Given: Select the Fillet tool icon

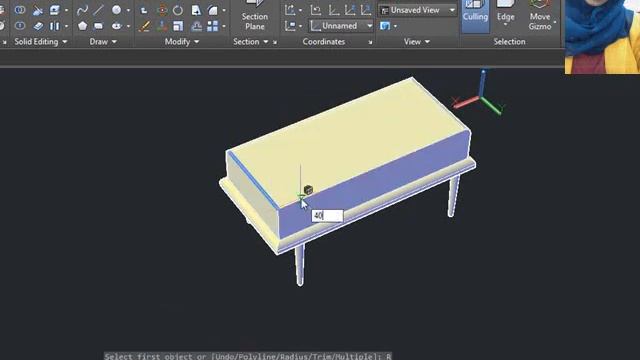Looking at the screenshot, I should tap(213, 10).
